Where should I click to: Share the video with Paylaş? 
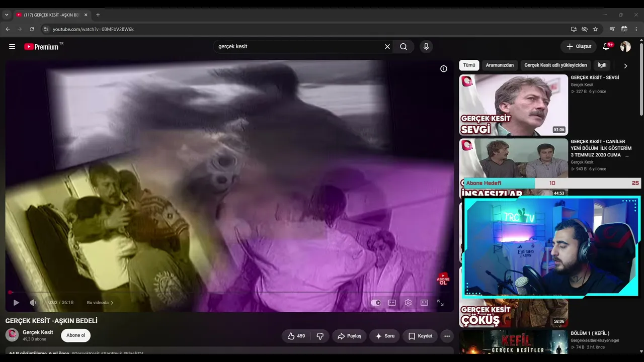tap(349, 336)
